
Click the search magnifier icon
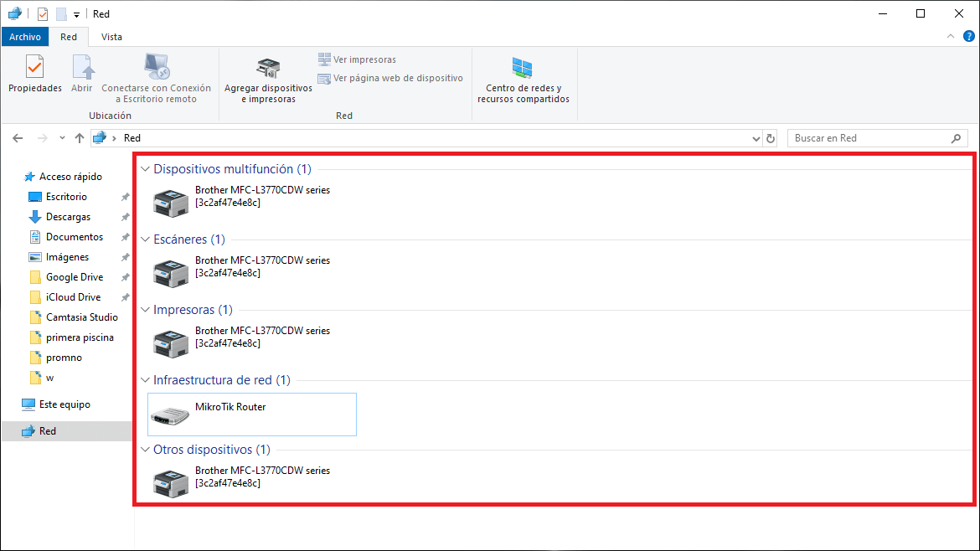point(957,138)
